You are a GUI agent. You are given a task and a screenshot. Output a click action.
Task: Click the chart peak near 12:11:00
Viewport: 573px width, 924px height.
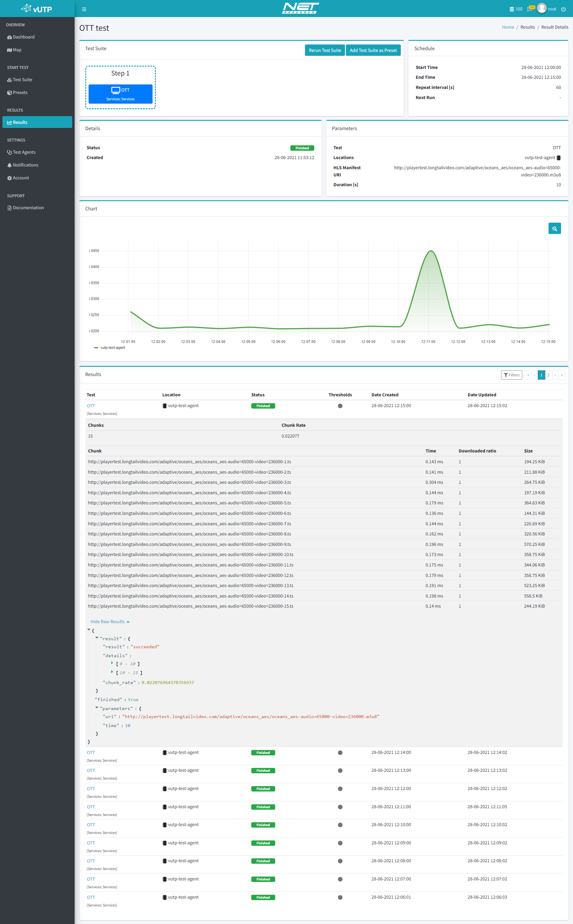click(x=431, y=251)
